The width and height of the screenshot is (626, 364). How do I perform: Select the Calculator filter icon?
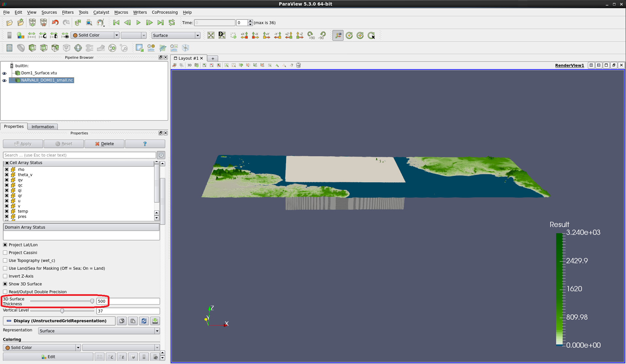pos(9,48)
